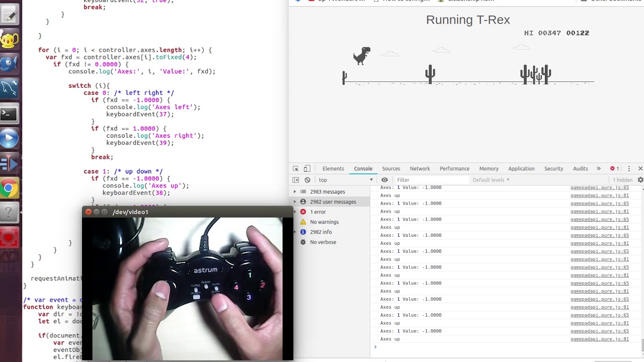Expand the 2982 user messages group
Screen dimensions: 644x362
pyautogui.click(x=295, y=202)
